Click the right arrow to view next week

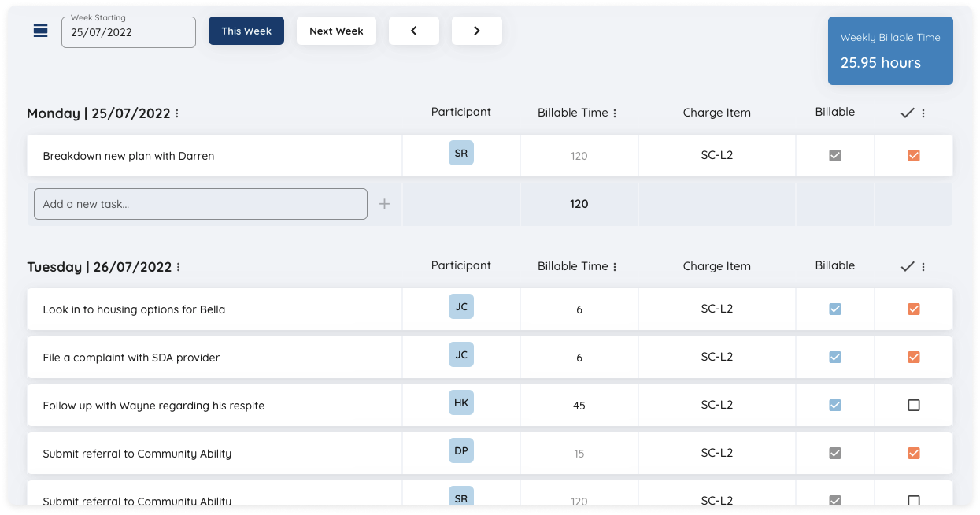(x=477, y=30)
